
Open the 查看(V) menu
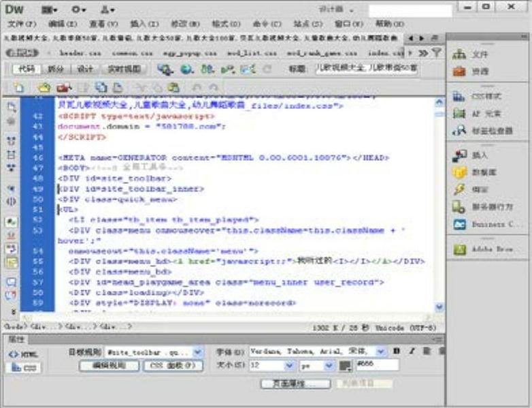[x=103, y=24]
